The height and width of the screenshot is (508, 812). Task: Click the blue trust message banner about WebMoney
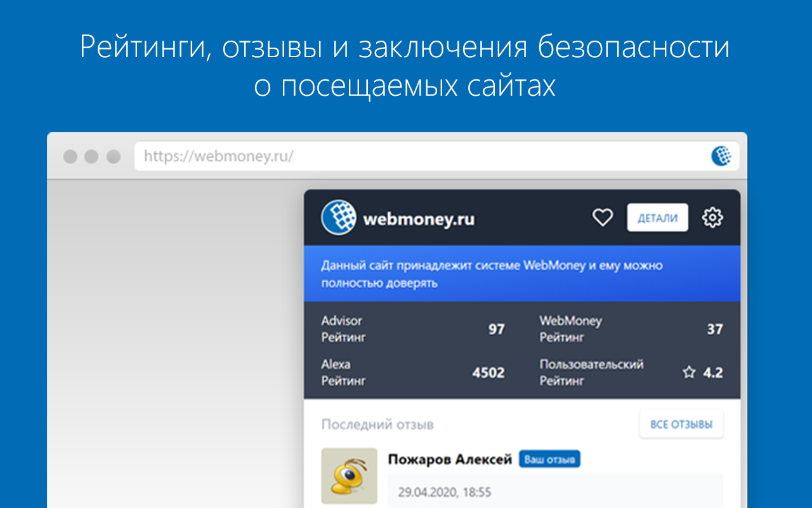coord(521,274)
